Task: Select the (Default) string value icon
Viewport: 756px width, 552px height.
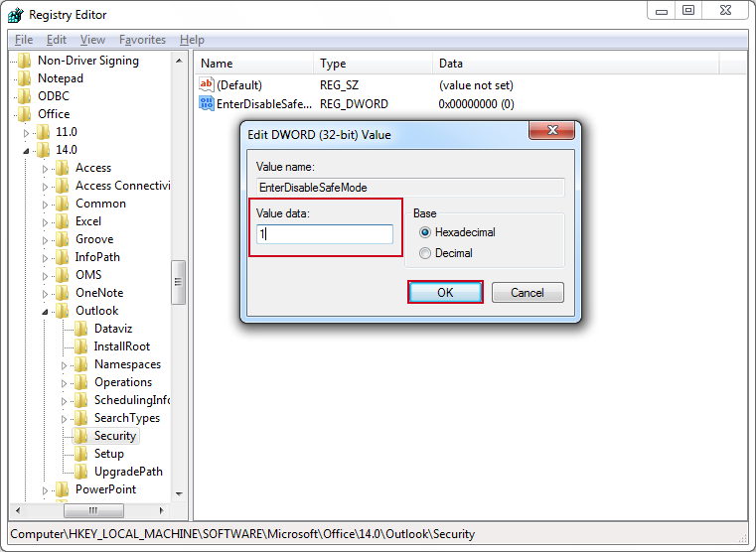Action: tap(206, 84)
